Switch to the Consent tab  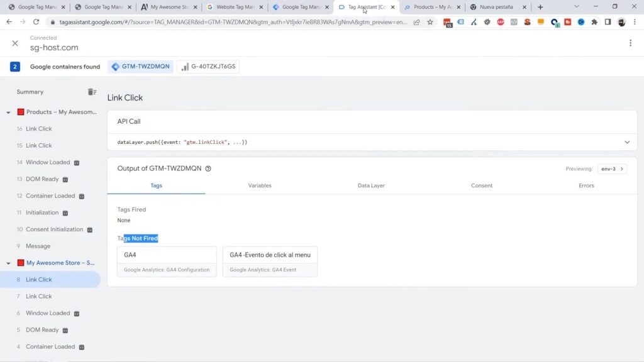tap(482, 185)
